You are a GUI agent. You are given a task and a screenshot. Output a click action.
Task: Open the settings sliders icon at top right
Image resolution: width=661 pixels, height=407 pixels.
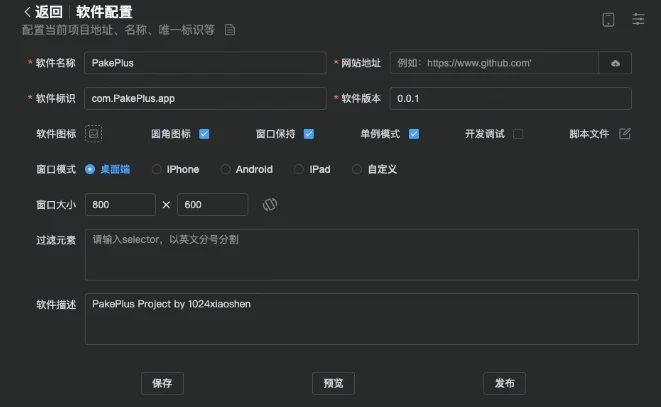[x=638, y=19]
